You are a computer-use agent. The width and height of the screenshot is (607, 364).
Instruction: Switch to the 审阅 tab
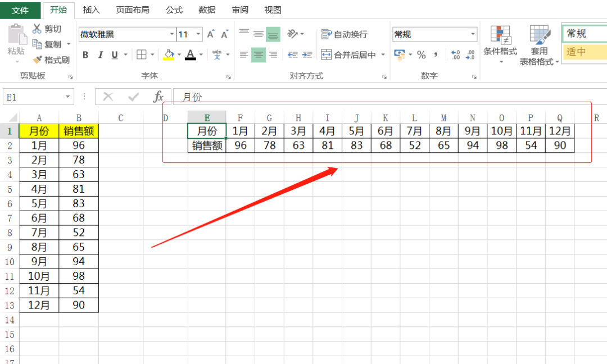click(240, 10)
